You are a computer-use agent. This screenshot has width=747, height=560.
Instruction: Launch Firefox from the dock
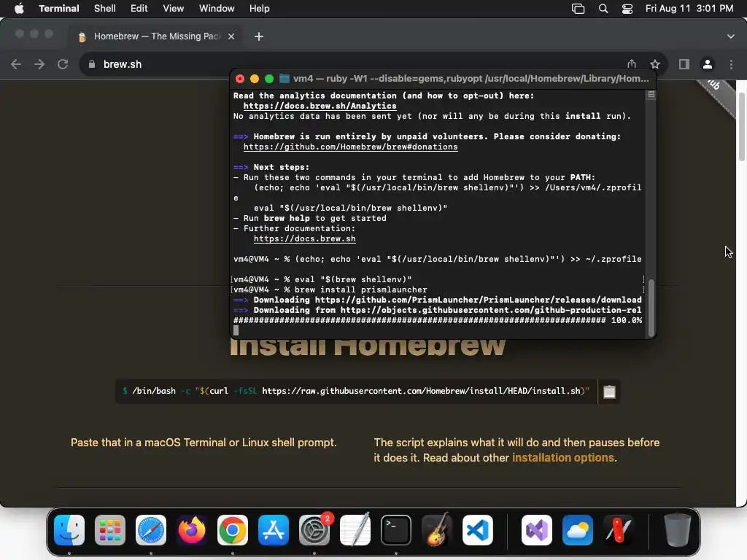(192, 530)
